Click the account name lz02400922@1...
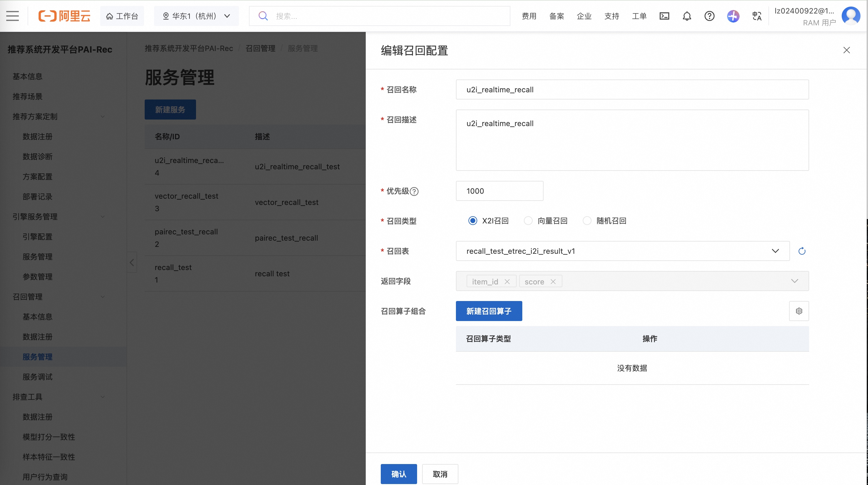 (804, 11)
